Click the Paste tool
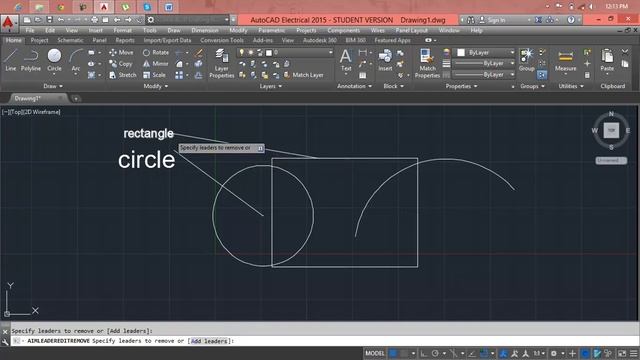Image resolution: width=640 pixels, height=360 pixels. point(607,60)
